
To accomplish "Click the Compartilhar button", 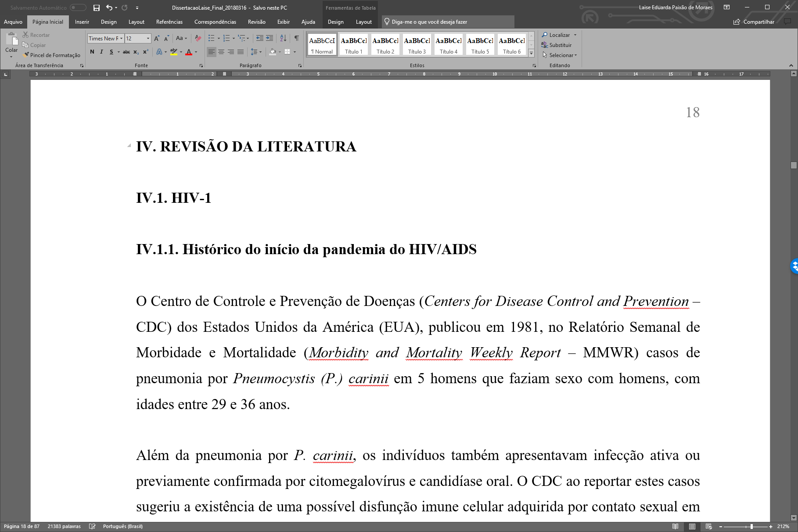I will pyautogui.click(x=754, y=22).
